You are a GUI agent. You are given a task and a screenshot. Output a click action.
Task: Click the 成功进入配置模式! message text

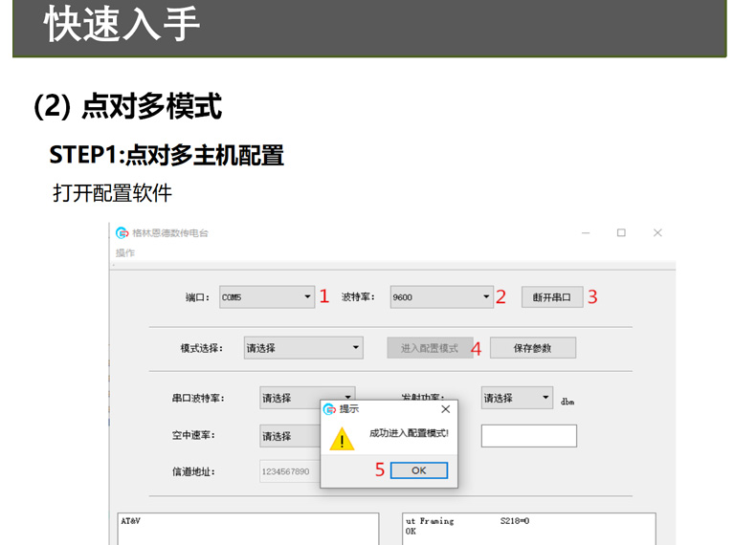[x=409, y=433]
